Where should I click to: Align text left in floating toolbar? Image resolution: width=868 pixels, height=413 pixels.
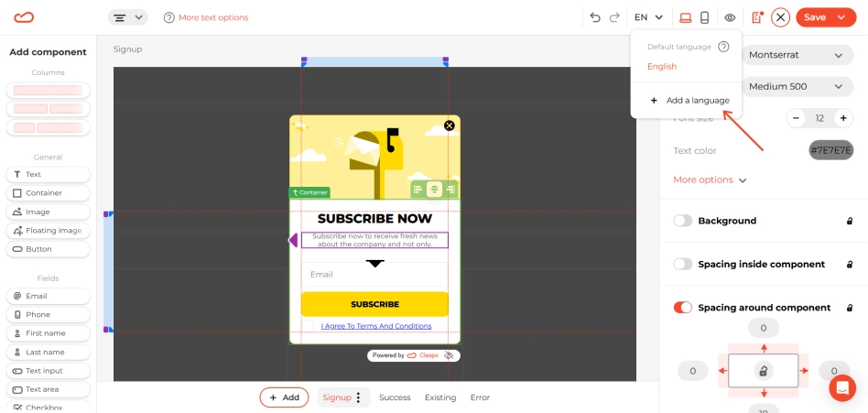pos(418,190)
